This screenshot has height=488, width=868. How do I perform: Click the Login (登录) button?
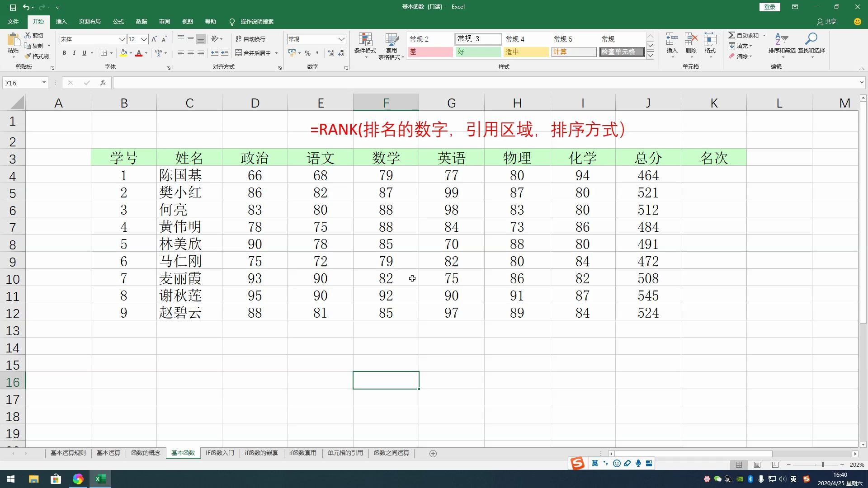[769, 7]
